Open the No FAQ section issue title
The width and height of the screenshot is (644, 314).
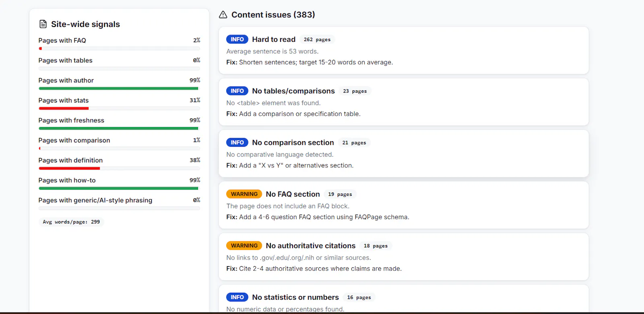point(293,194)
